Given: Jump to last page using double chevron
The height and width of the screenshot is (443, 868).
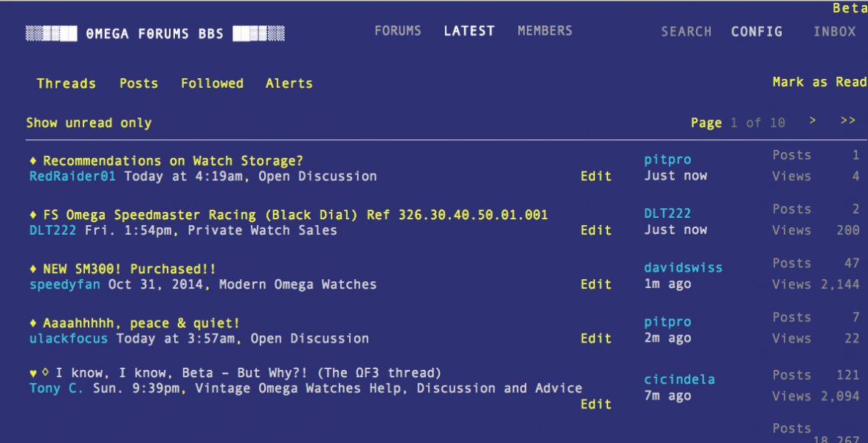Looking at the screenshot, I should coord(847,120).
